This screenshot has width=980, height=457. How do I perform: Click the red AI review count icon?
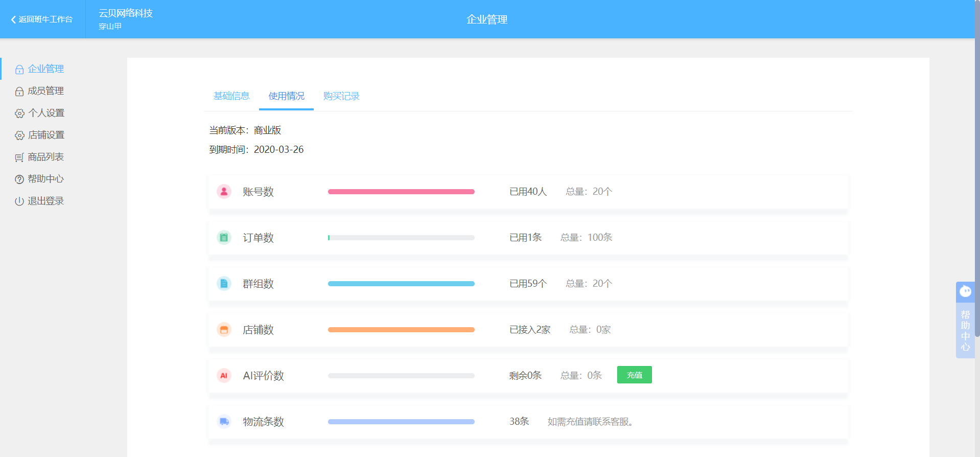tap(224, 376)
